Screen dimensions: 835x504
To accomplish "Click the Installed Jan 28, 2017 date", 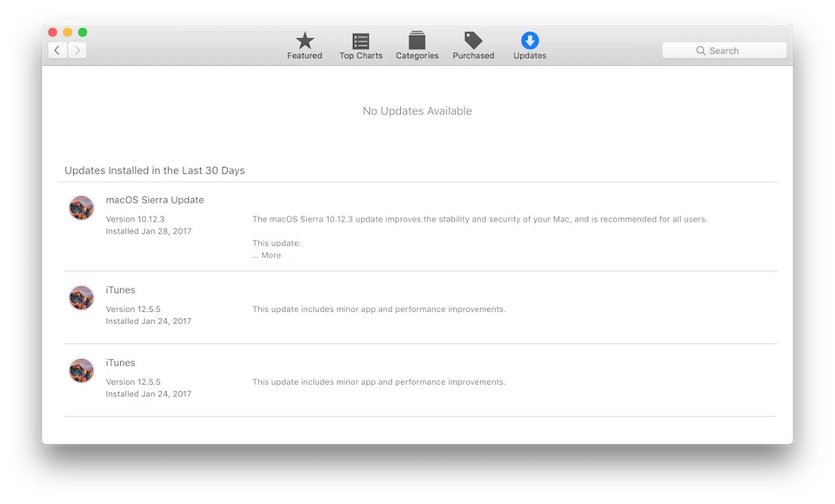I will pyautogui.click(x=149, y=231).
